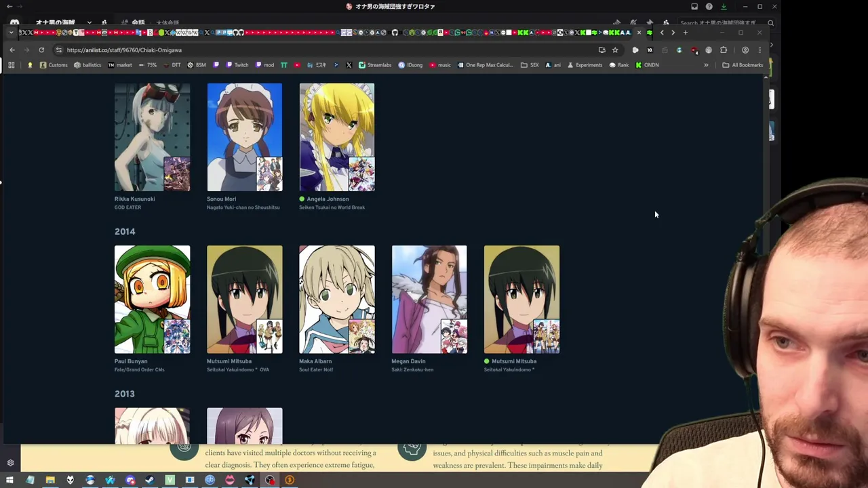The height and width of the screenshot is (488, 868).
Task: Click the 2013 year heading
Action: (125, 394)
